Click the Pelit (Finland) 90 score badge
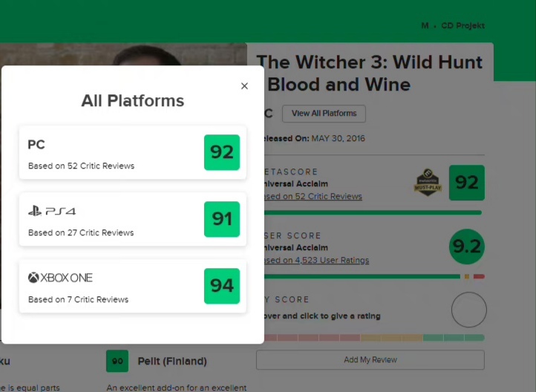 click(117, 361)
